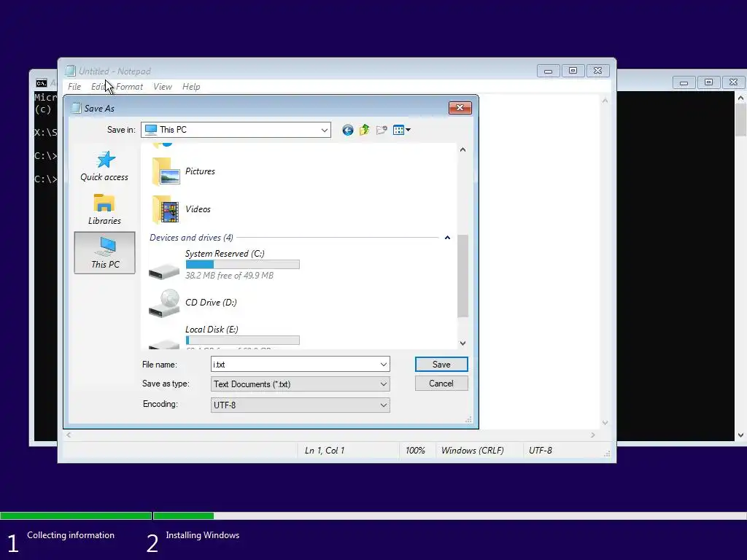747x560 pixels.
Task: Close the Notepad window
Action: [x=598, y=71]
